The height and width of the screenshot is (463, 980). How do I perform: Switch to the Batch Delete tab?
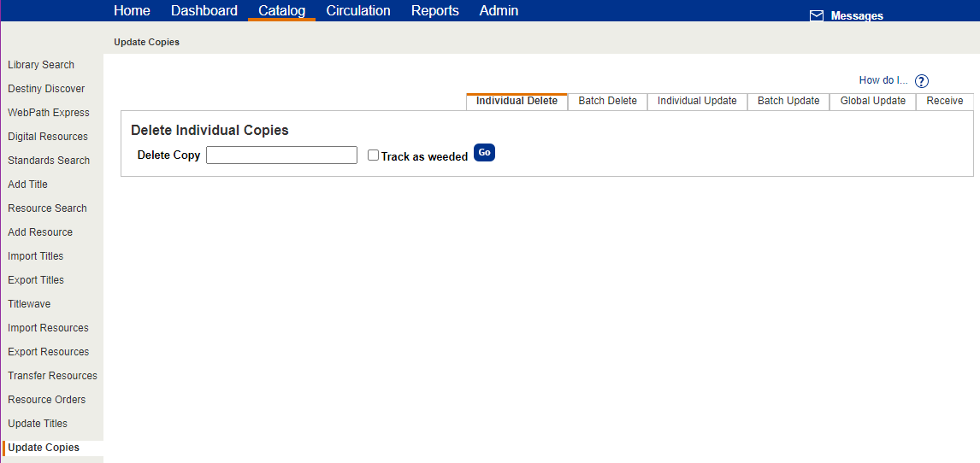[x=607, y=101]
